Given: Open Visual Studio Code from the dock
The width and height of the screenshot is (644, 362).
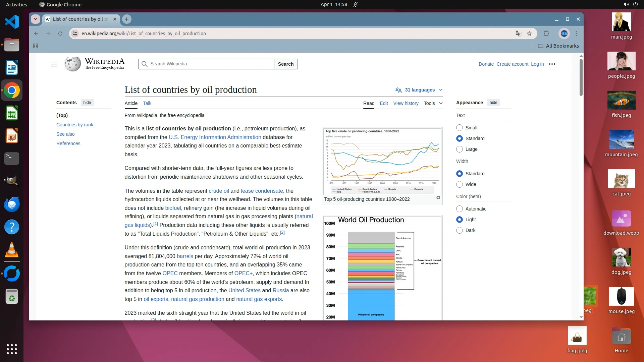Looking at the screenshot, I should [12, 22].
